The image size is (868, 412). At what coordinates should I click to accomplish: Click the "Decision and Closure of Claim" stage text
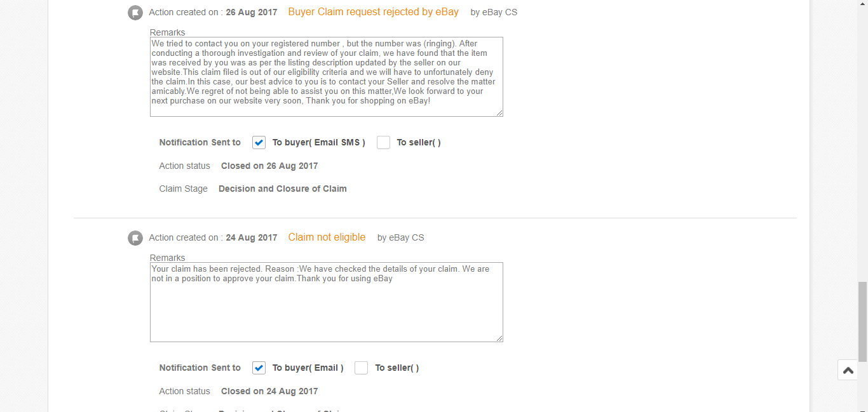283,189
